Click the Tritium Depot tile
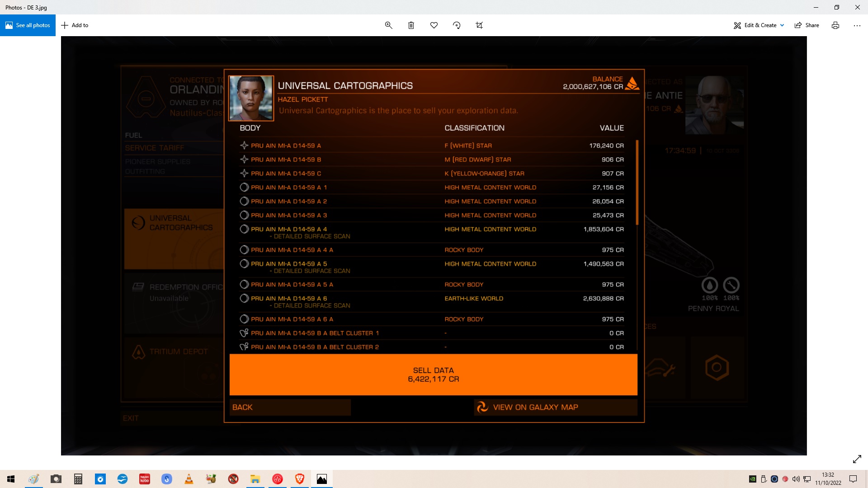Screen dimensions: 868x488 (175, 368)
